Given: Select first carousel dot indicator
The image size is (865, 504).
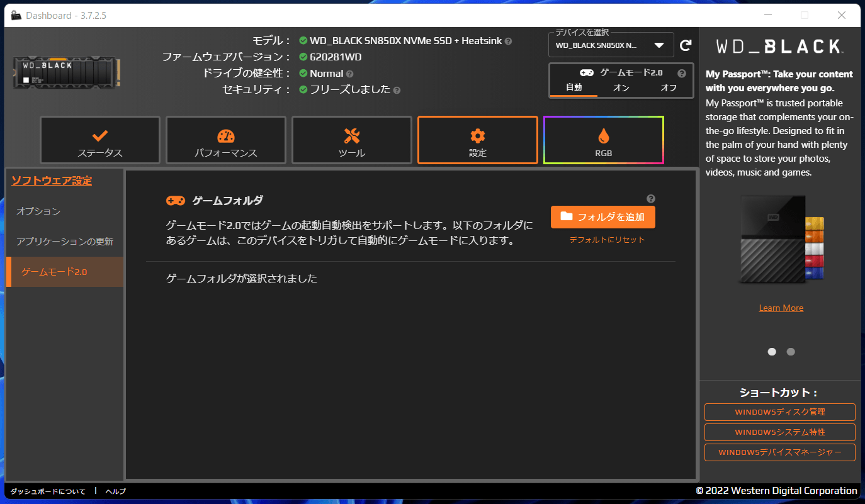Looking at the screenshot, I should [x=772, y=352].
